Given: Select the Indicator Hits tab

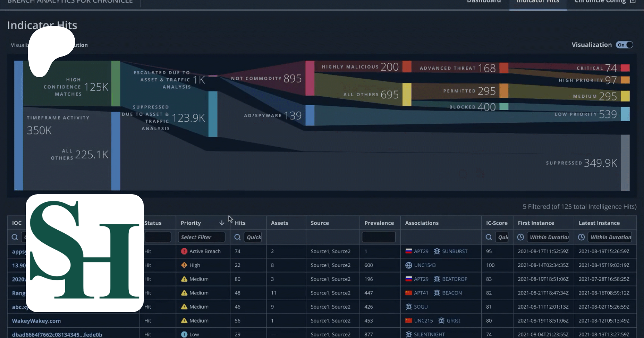Looking at the screenshot, I should coord(538,2).
